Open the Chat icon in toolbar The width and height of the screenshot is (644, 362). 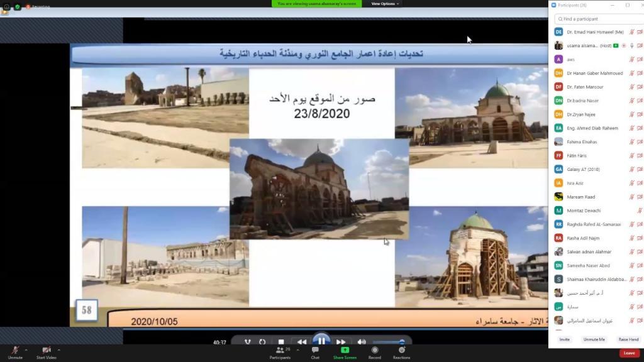[315, 350]
